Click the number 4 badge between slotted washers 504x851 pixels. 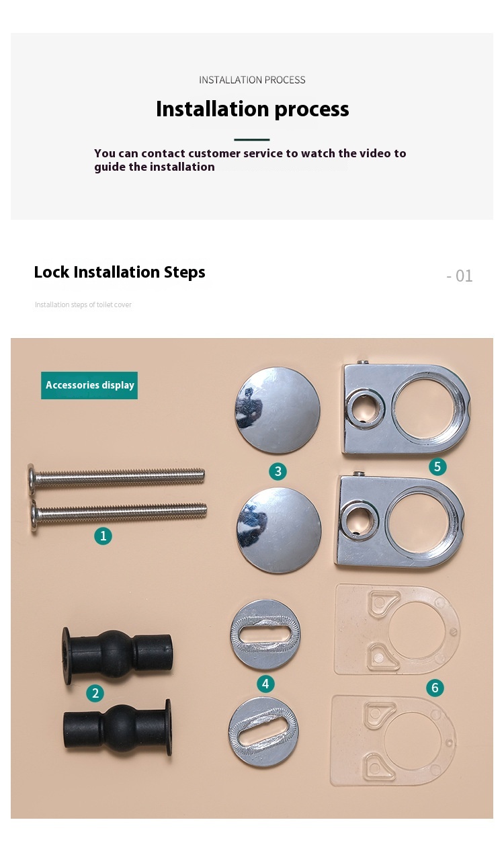265,684
